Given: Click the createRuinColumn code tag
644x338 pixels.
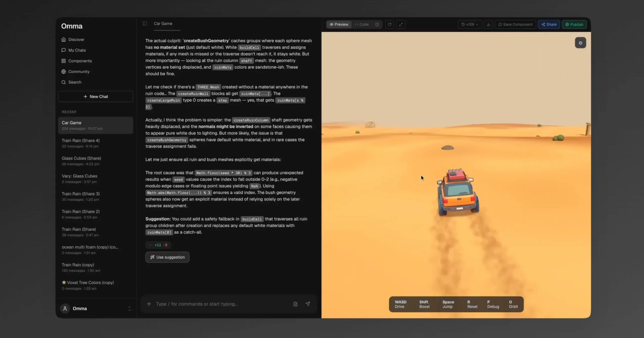Looking at the screenshot, I should pos(251,120).
